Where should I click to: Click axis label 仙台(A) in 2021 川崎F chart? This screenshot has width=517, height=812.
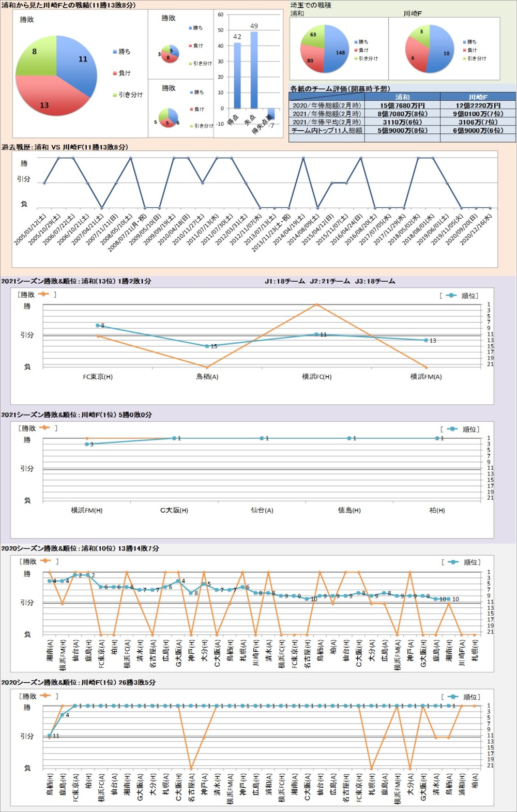click(262, 510)
